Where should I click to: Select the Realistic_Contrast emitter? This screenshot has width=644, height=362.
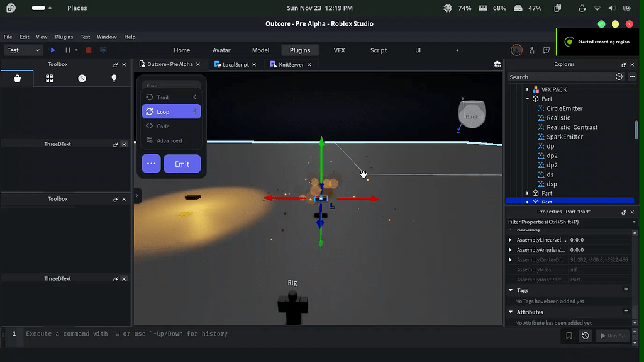tap(572, 127)
